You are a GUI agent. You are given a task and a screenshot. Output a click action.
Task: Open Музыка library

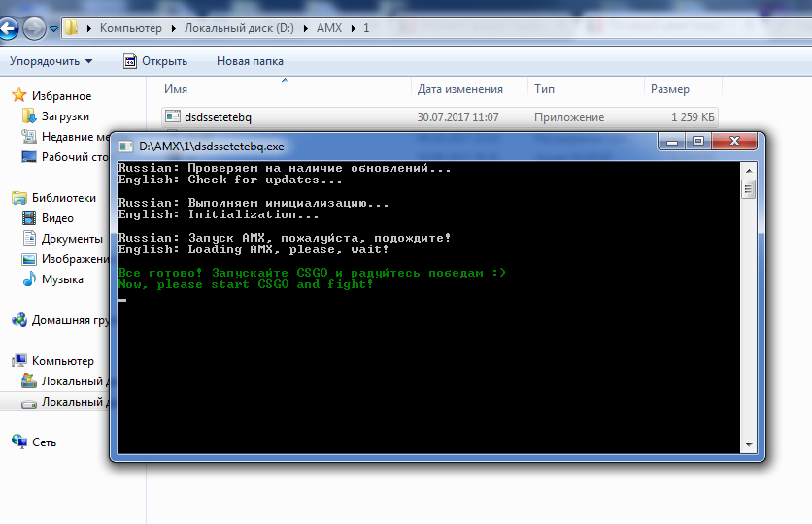[x=62, y=279]
